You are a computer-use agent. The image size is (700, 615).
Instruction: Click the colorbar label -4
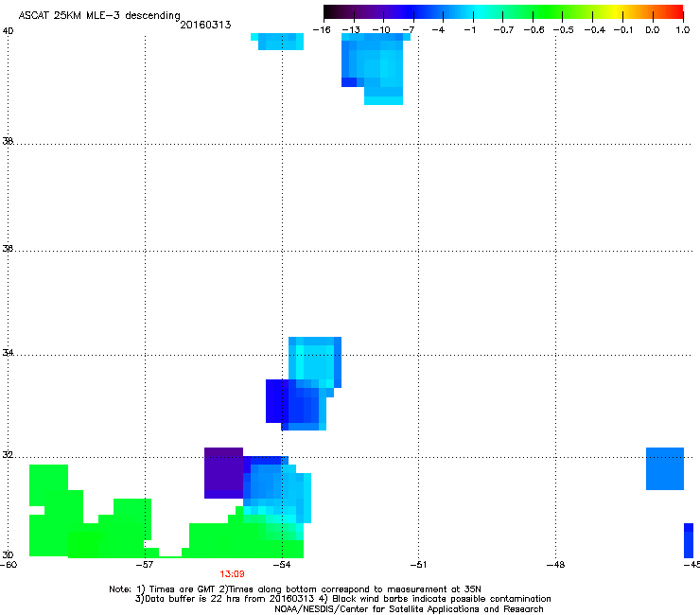tap(438, 30)
